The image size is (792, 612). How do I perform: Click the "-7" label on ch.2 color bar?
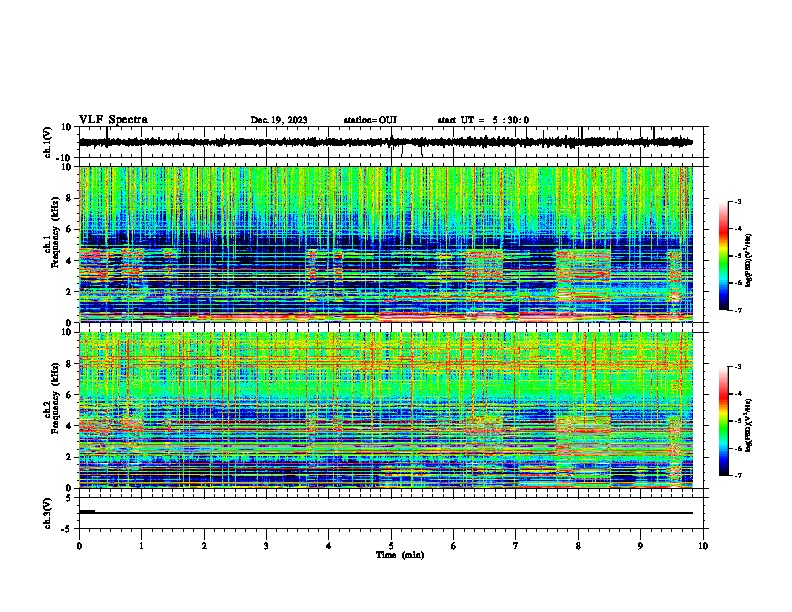pyautogui.click(x=737, y=475)
